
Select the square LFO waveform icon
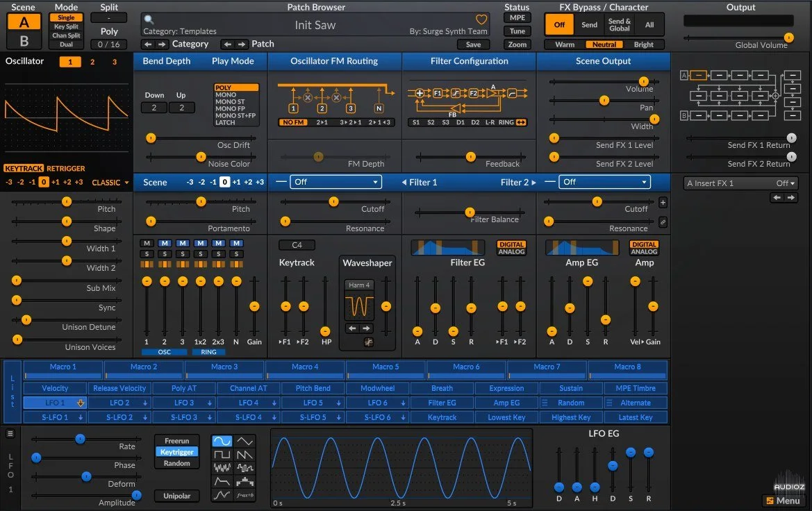[222, 455]
